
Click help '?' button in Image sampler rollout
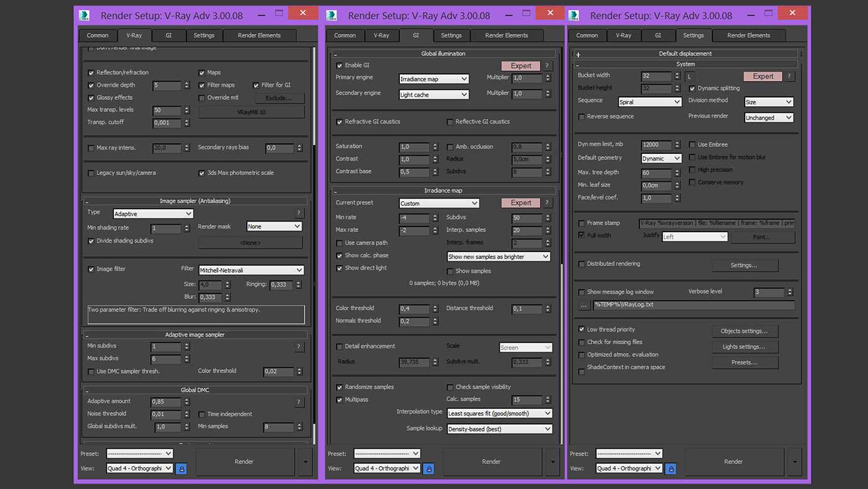(x=299, y=213)
